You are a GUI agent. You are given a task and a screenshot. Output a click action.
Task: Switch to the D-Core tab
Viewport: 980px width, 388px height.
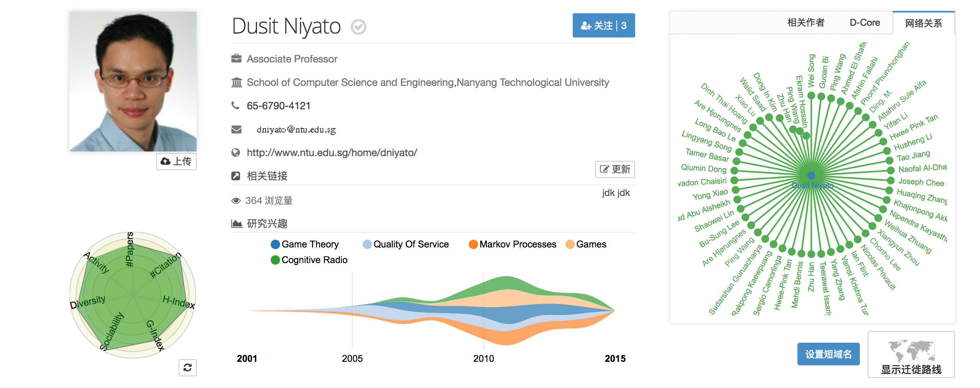point(865,23)
